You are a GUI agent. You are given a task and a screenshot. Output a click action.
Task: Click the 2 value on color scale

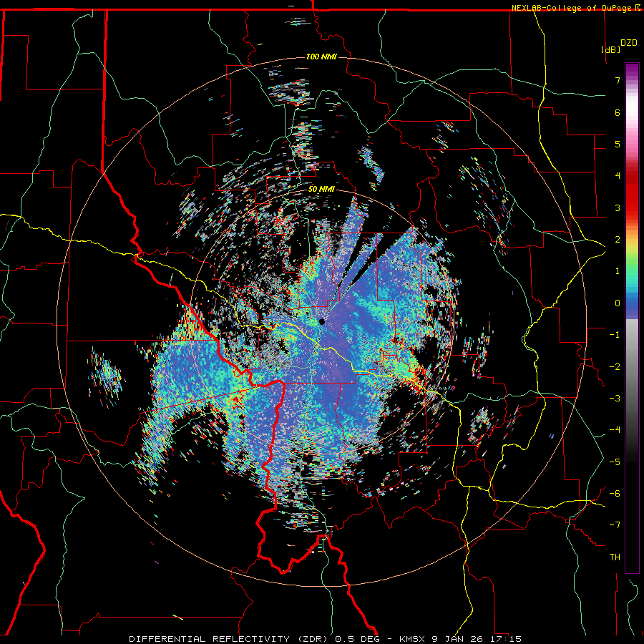[618, 240]
